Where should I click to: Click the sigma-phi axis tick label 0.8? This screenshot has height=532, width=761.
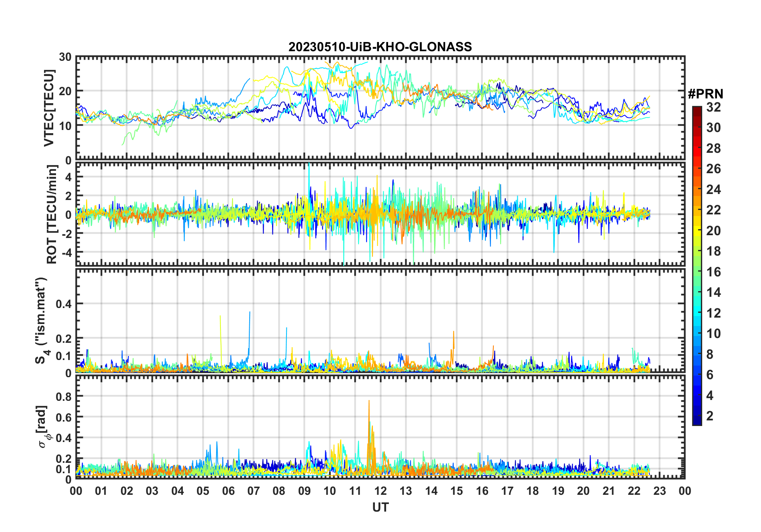tap(64, 396)
